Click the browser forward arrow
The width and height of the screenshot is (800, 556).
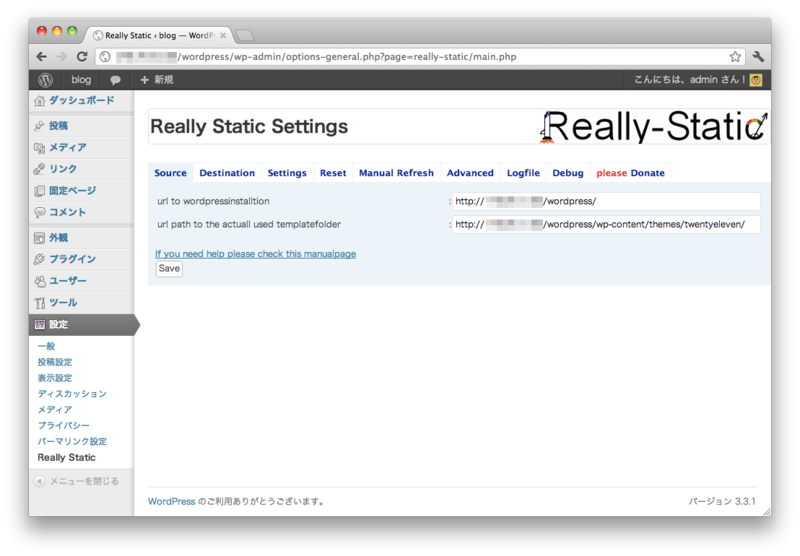62,57
